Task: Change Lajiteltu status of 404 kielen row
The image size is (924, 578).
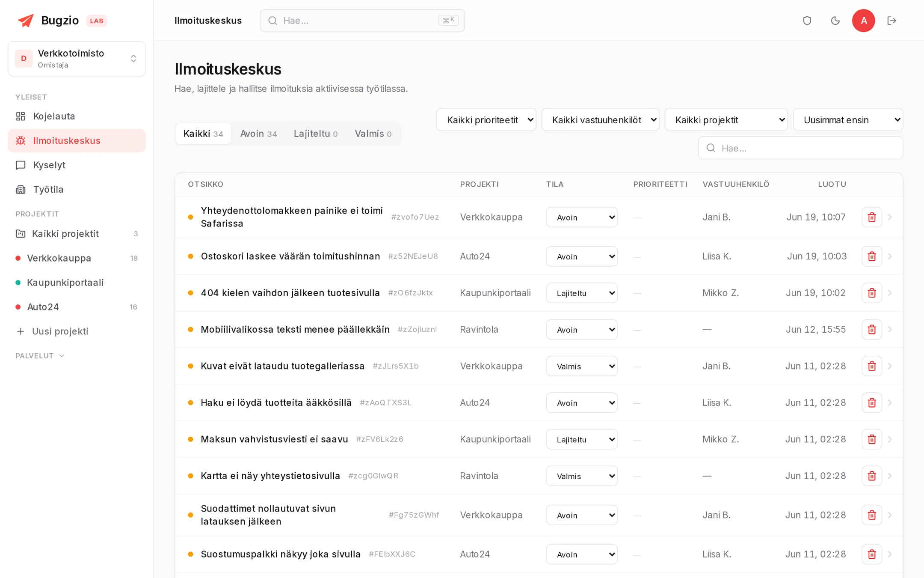Action: coord(581,293)
